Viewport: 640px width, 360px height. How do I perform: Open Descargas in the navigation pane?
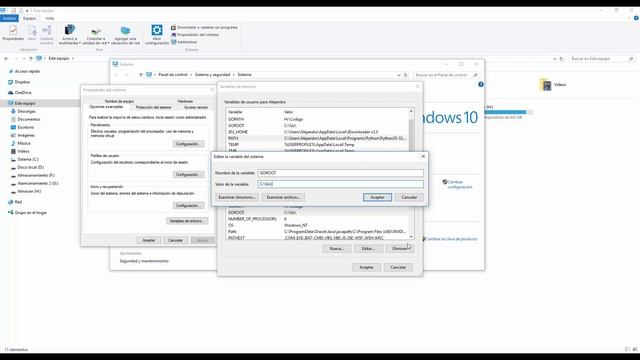click(x=26, y=111)
